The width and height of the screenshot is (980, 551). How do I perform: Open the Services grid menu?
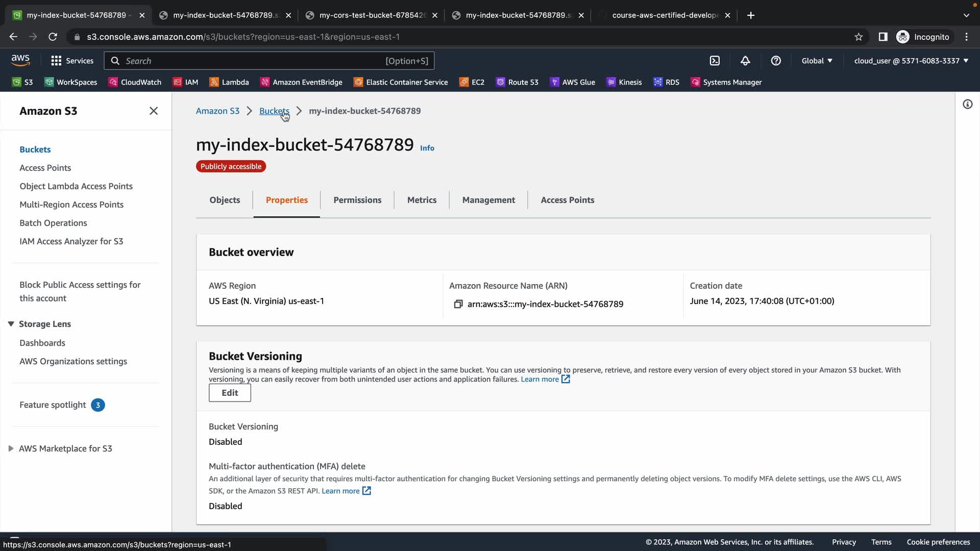coord(72,61)
